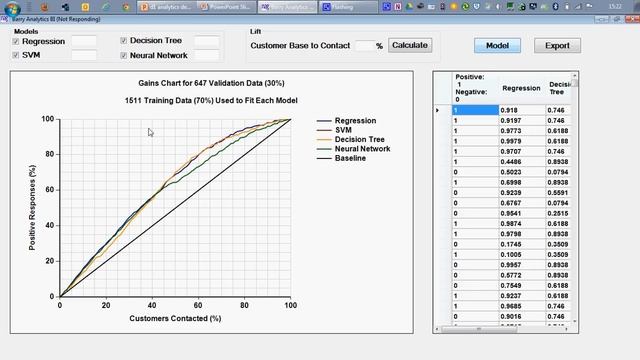Switch to the Flashing taskbar window
The height and width of the screenshot is (360, 640).
348,7
